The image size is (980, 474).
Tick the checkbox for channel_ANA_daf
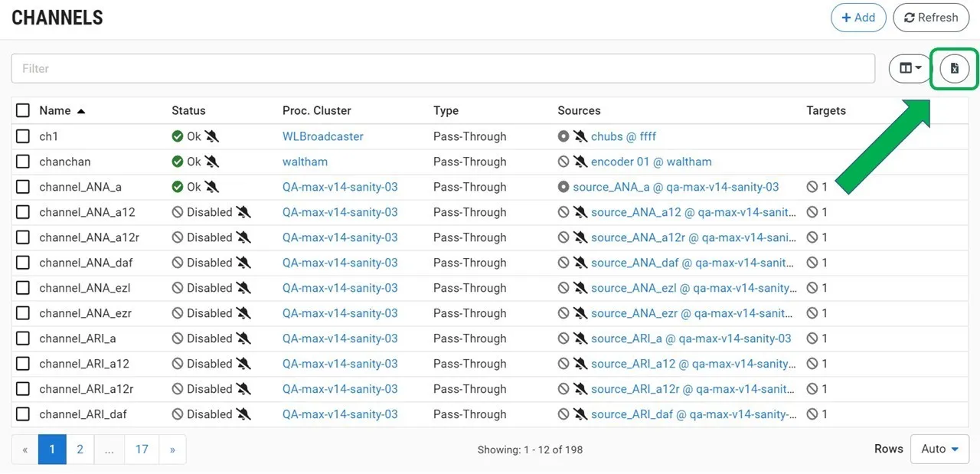tap(23, 263)
